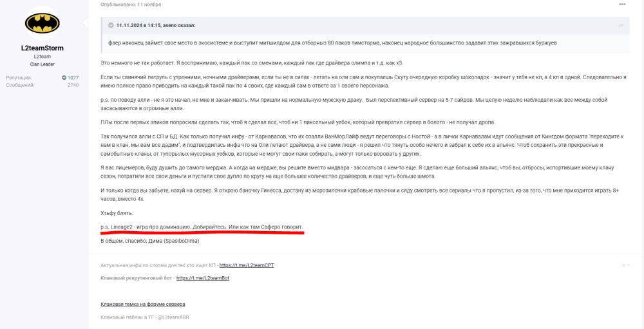Click the quoted text about 'фаер'
Viewport: 644px width, 329px height.
click(x=333, y=43)
